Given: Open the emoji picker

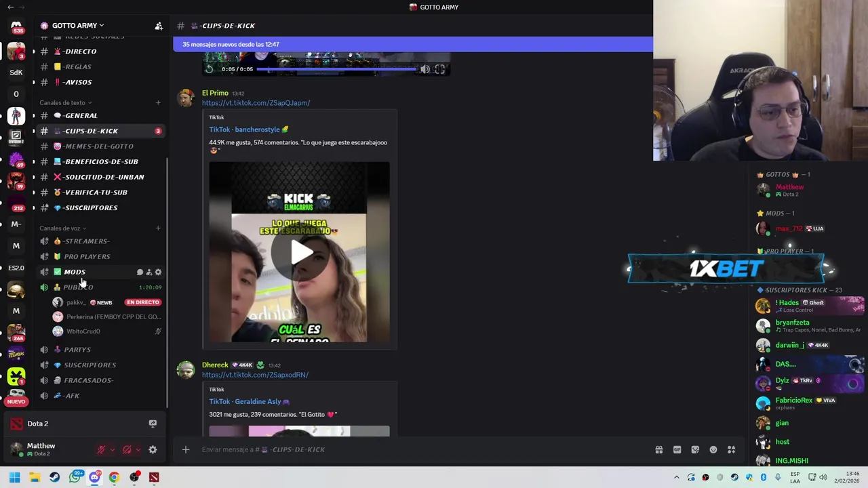Looking at the screenshot, I should click(713, 449).
